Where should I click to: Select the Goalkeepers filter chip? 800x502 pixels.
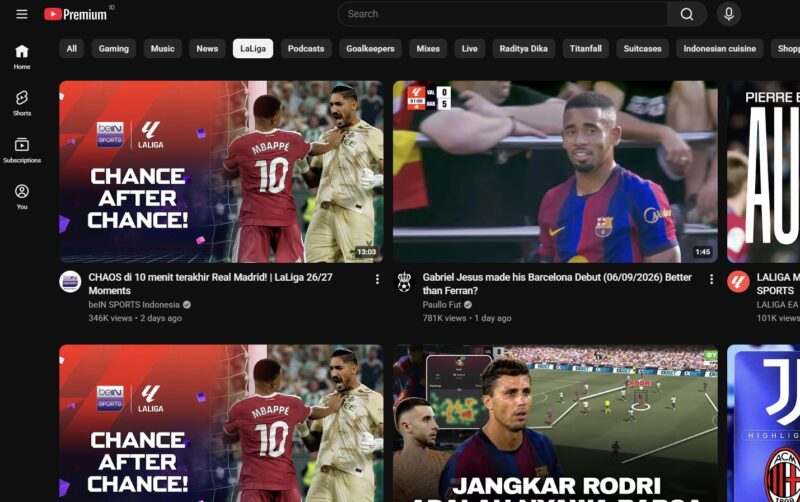[x=370, y=48]
